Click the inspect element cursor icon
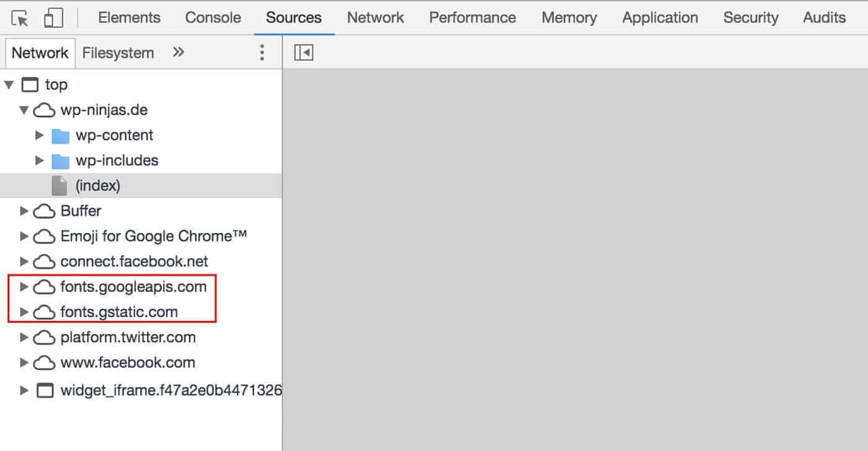Image resolution: width=868 pixels, height=451 pixels. (x=20, y=18)
